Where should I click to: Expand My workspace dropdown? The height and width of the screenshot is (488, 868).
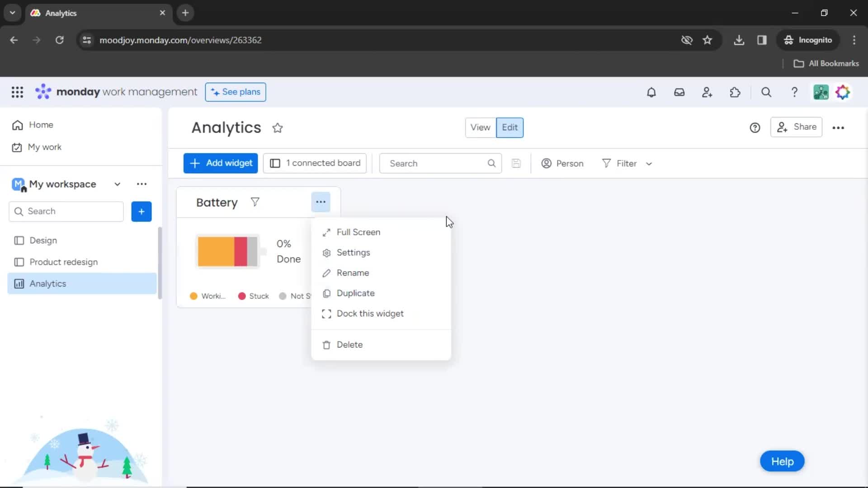(x=117, y=183)
